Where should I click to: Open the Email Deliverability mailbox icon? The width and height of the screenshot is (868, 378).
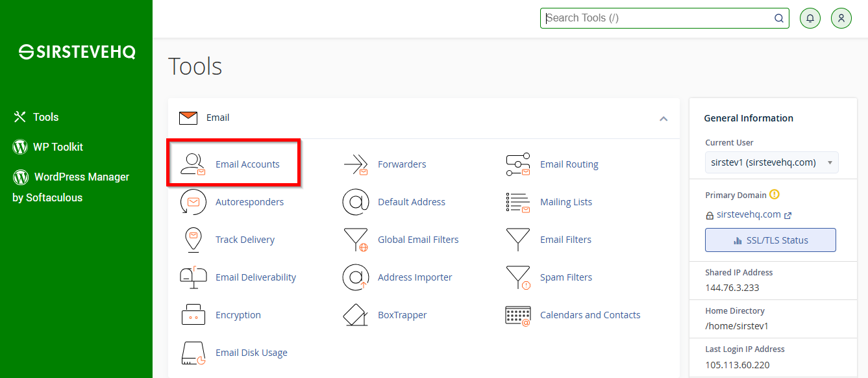click(193, 277)
